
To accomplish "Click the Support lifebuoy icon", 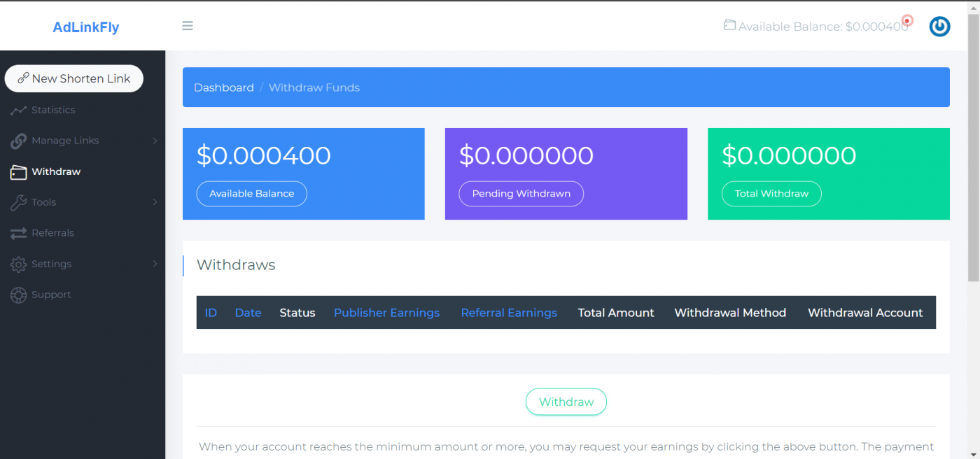I will (x=17, y=295).
